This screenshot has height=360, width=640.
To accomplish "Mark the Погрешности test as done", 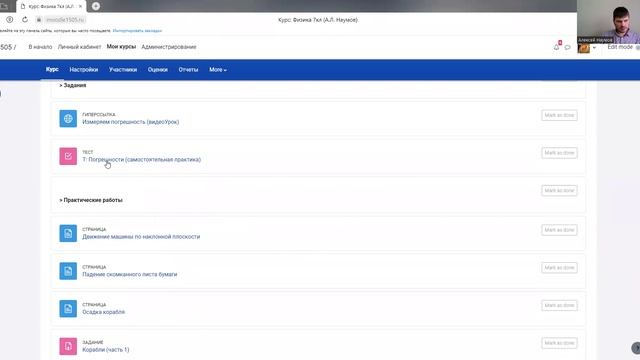I will (x=559, y=153).
